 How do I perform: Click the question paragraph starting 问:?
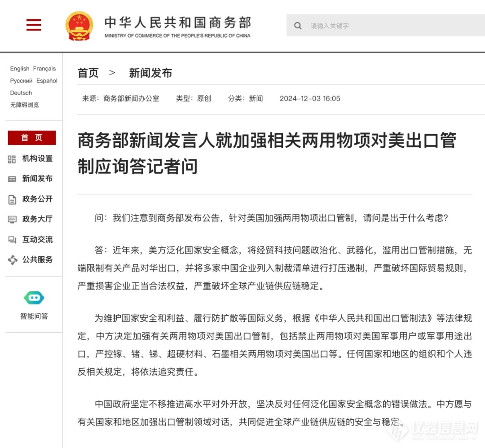pos(271,218)
